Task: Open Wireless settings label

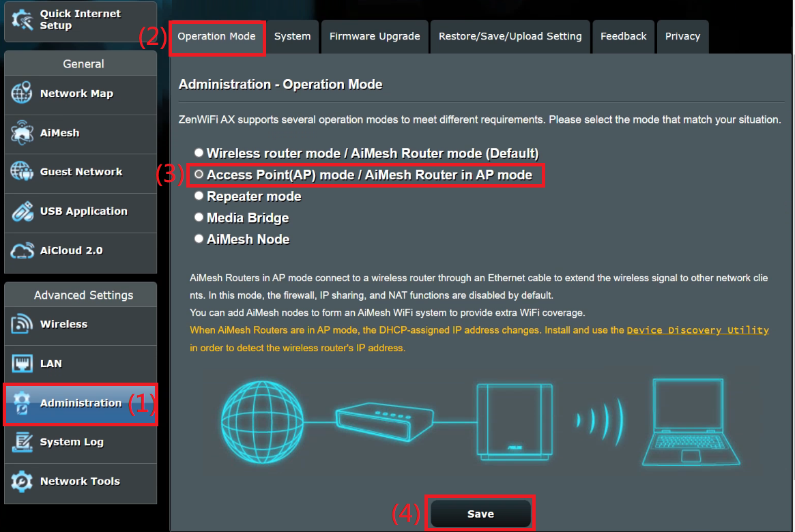Action: [x=64, y=324]
